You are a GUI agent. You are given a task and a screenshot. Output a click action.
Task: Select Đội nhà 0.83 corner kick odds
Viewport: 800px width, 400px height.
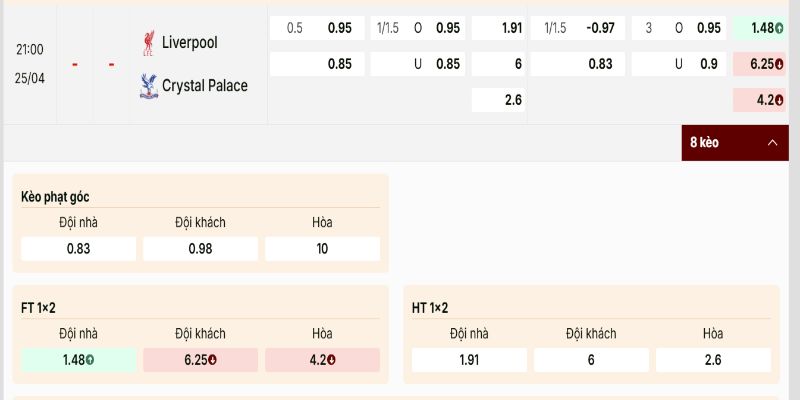click(x=78, y=249)
